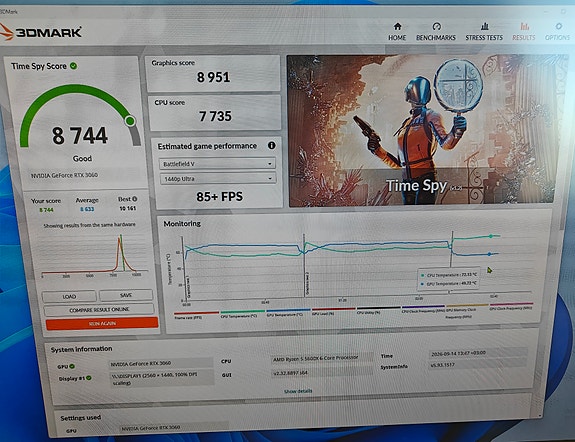Toggle the GPU Load graph legend

(x=333, y=312)
